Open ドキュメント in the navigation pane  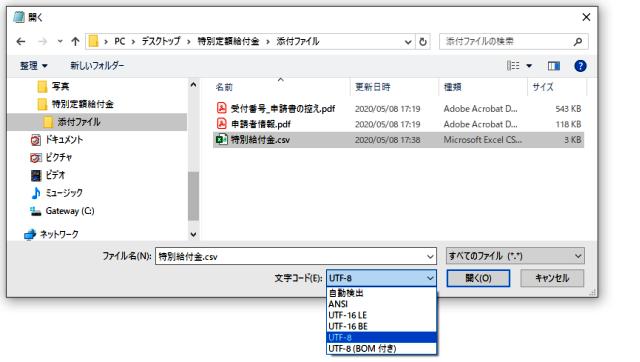click(64, 140)
